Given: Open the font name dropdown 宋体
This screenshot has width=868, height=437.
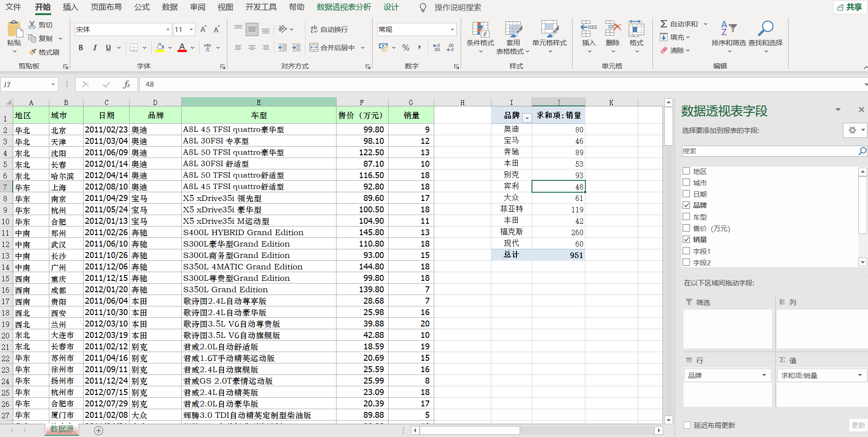Looking at the screenshot, I should click(x=168, y=30).
